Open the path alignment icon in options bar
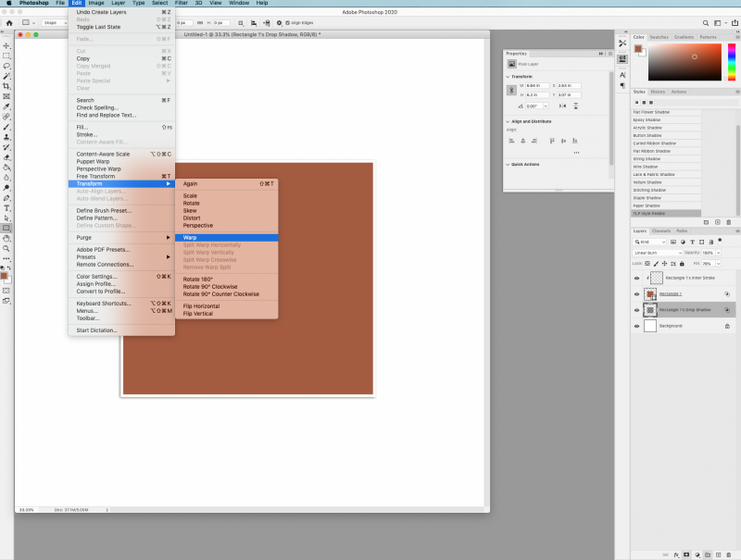The image size is (741, 560). pyautogui.click(x=254, y=22)
